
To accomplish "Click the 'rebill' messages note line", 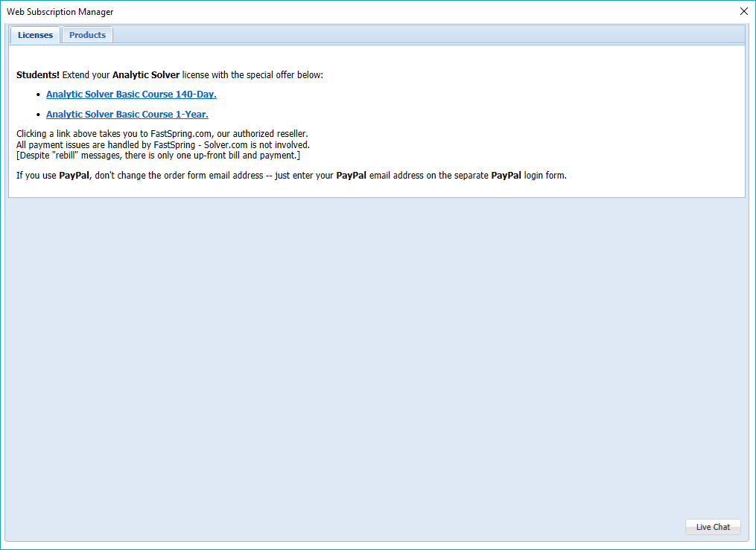I will click(158, 155).
